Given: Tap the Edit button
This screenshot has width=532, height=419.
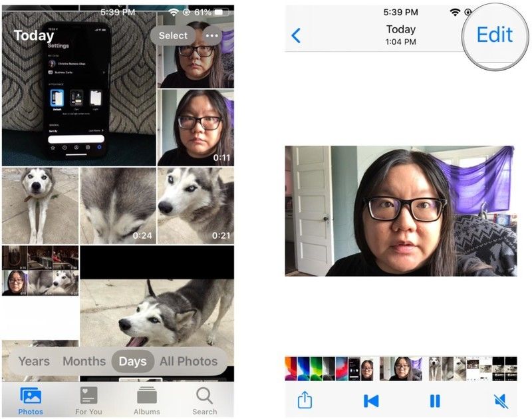Looking at the screenshot, I should tap(495, 35).
